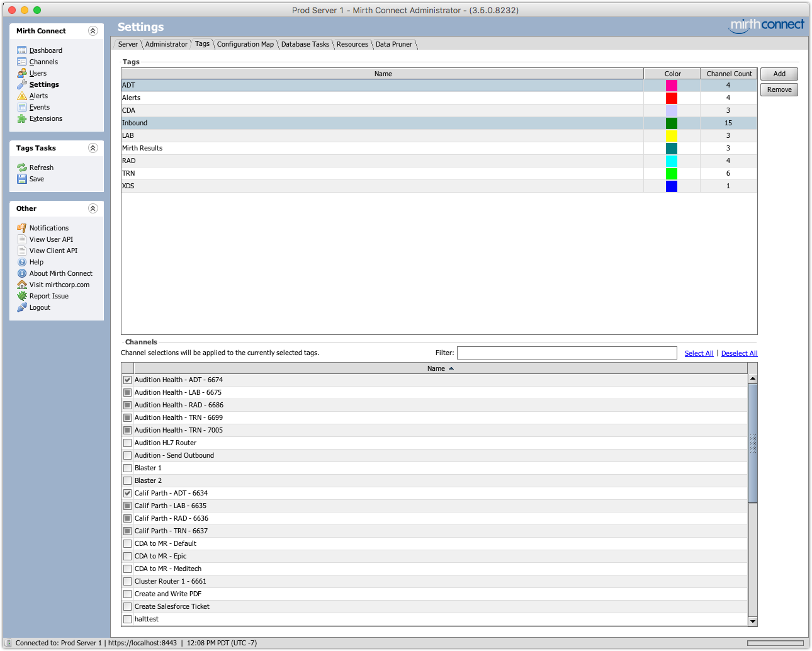
Task: Click the status bar connection icon
Action: (x=8, y=643)
